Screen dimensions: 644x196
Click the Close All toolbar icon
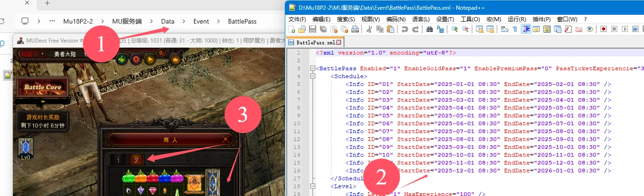click(x=345, y=29)
